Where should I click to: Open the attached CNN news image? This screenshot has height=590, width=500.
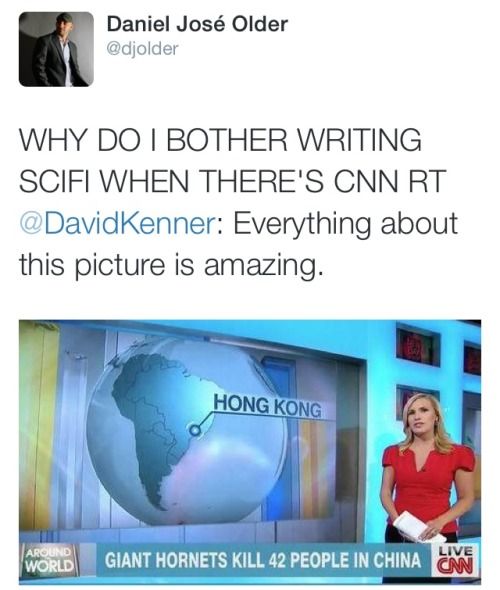(250, 451)
